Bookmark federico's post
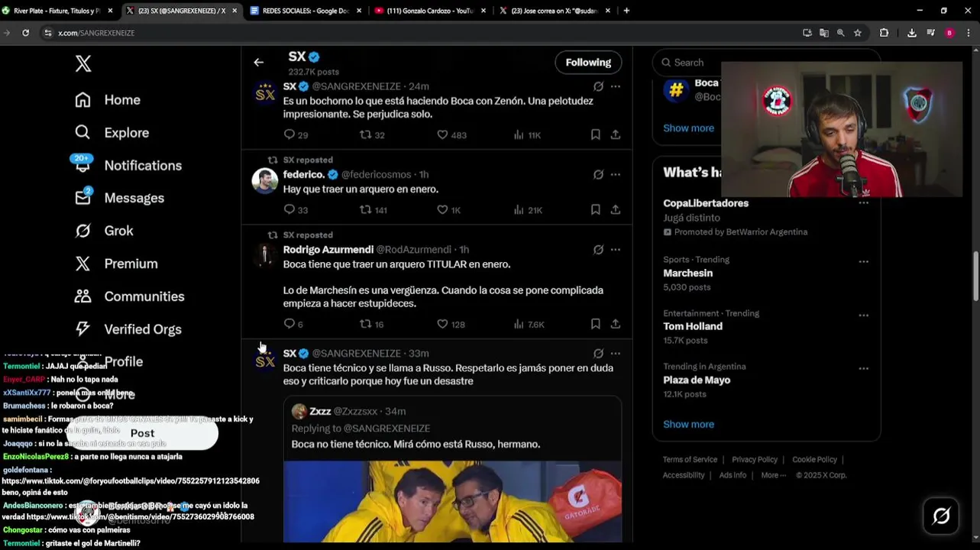 pyautogui.click(x=595, y=209)
